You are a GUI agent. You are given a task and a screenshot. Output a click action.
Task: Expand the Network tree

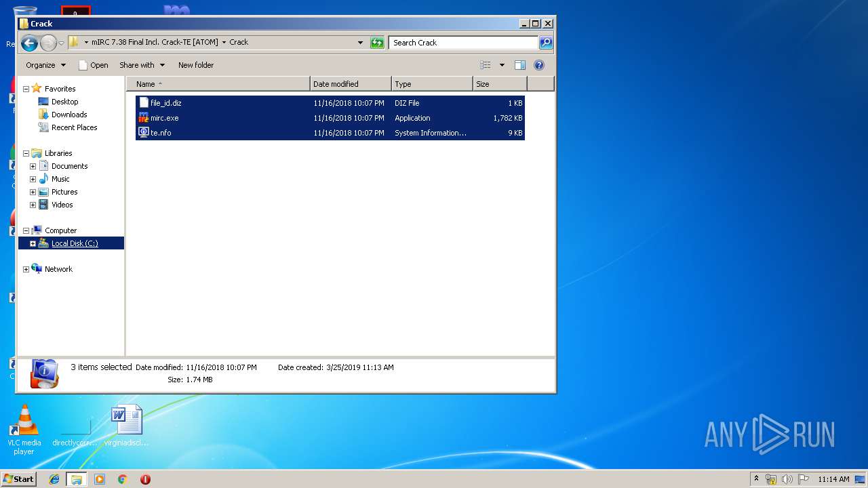click(26, 269)
